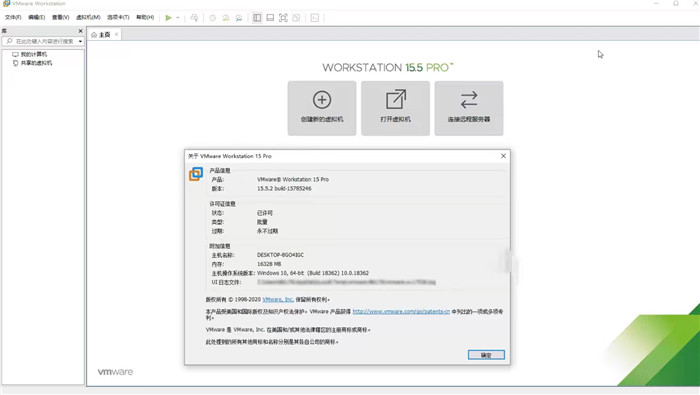The height and width of the screenshot is (395, 700).
Task: Click the VMware logo icon in About dialog
Action: coord(196,174)
